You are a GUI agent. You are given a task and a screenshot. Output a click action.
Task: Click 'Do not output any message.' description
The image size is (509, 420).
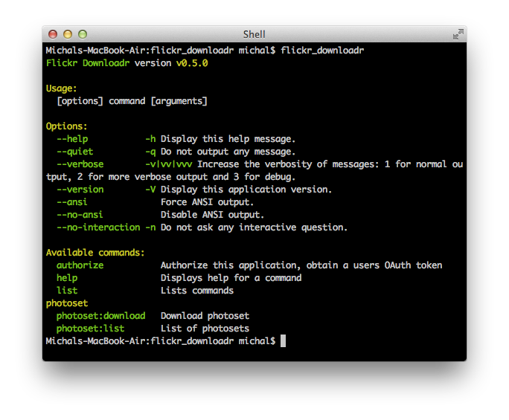[x=228, y=152]
